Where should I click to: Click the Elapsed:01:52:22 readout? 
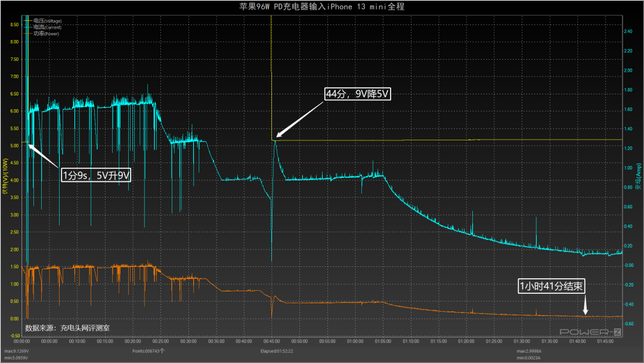coord(277,351)
